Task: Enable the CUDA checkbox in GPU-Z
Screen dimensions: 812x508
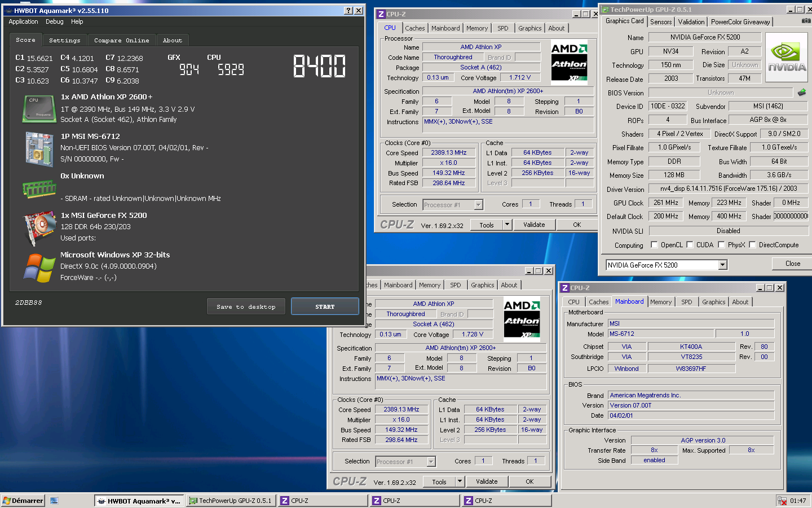Action: click(690, 245)
